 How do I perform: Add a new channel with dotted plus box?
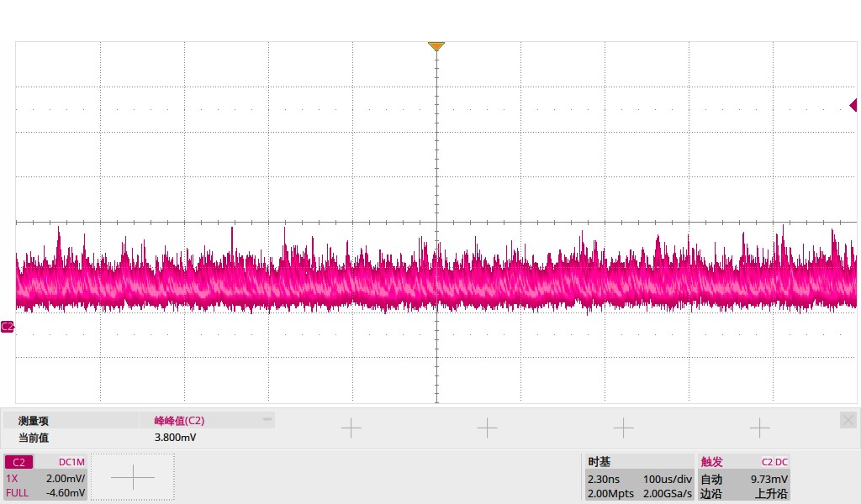pyautogui.click(x=133, y=477)
